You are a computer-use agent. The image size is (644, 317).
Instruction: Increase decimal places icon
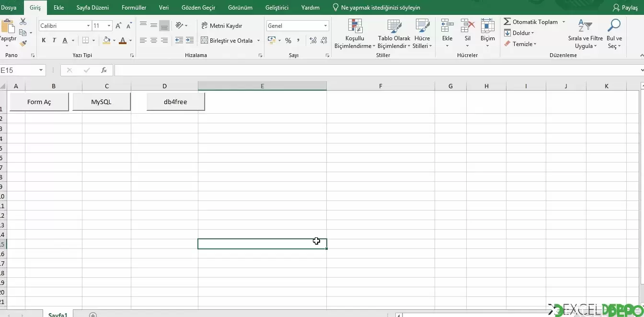(313, 41)
